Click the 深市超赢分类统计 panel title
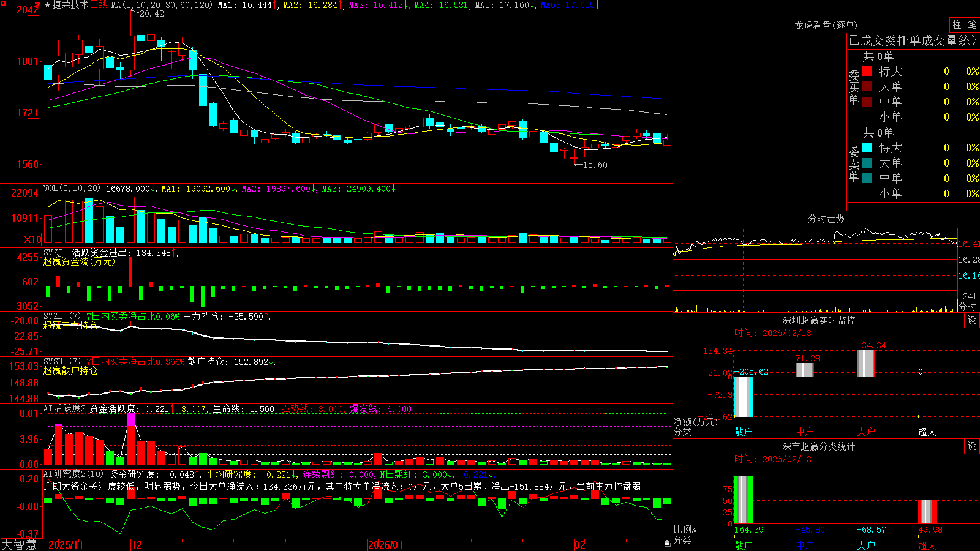 tap(819, 446)
